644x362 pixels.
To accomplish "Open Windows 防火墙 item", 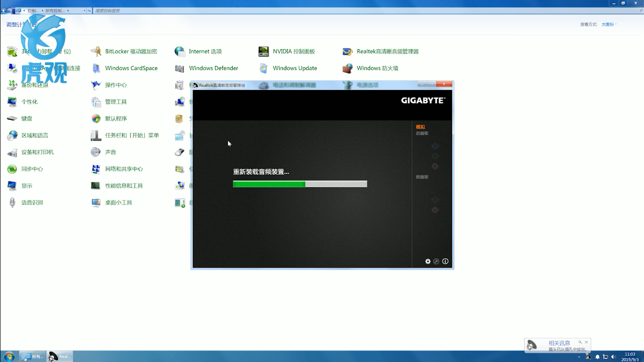I will pos(371,68).
